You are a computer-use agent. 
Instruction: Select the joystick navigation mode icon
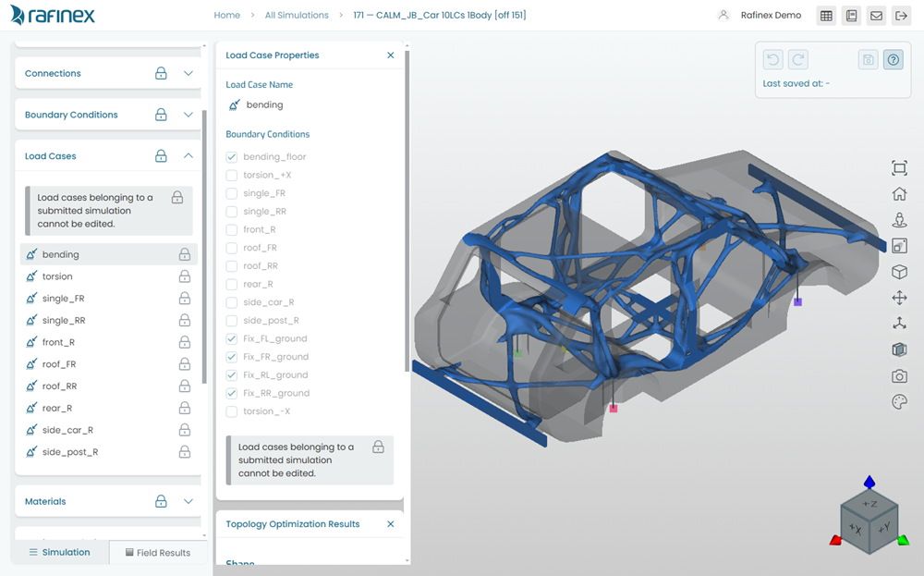click(899, 220)
